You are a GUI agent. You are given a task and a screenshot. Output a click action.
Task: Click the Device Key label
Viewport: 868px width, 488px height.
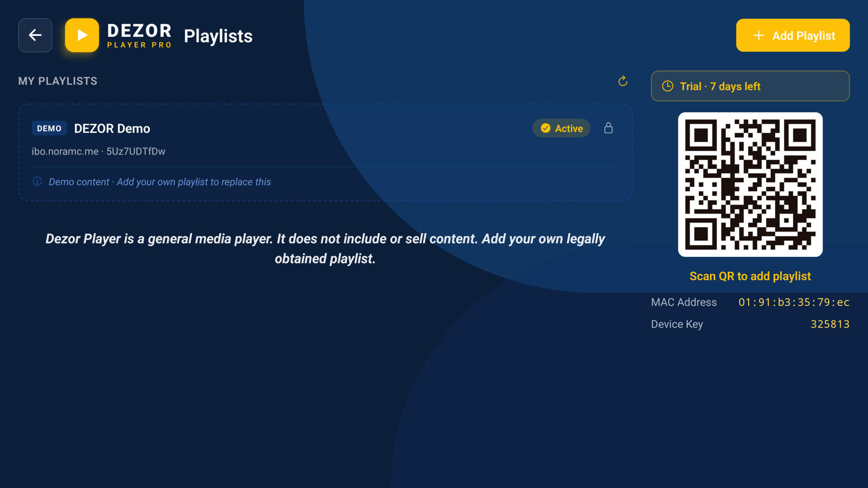(677, 324)
